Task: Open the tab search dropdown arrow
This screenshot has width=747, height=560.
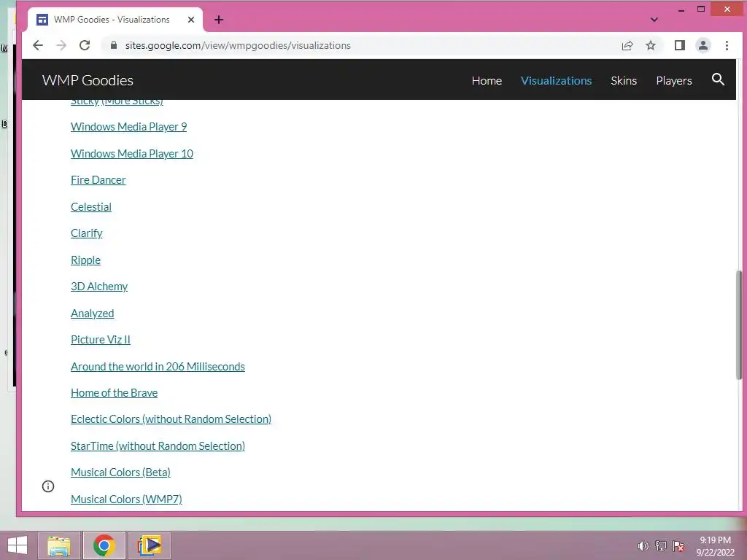Action: click(654, 20)
